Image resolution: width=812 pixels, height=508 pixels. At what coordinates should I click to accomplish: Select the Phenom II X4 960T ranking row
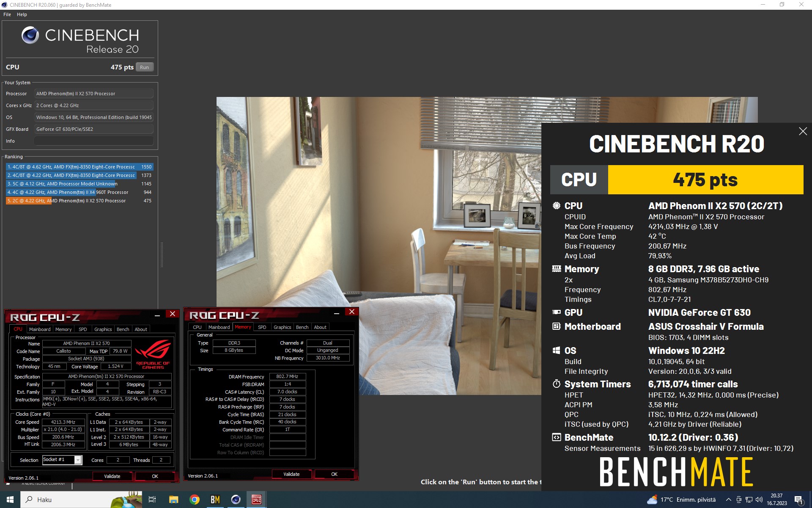[80, 192]
